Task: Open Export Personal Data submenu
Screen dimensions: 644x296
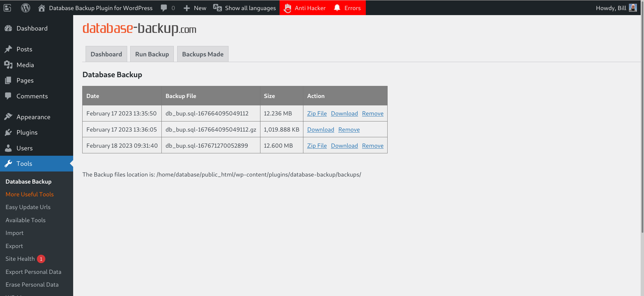Action: point(33,272)
